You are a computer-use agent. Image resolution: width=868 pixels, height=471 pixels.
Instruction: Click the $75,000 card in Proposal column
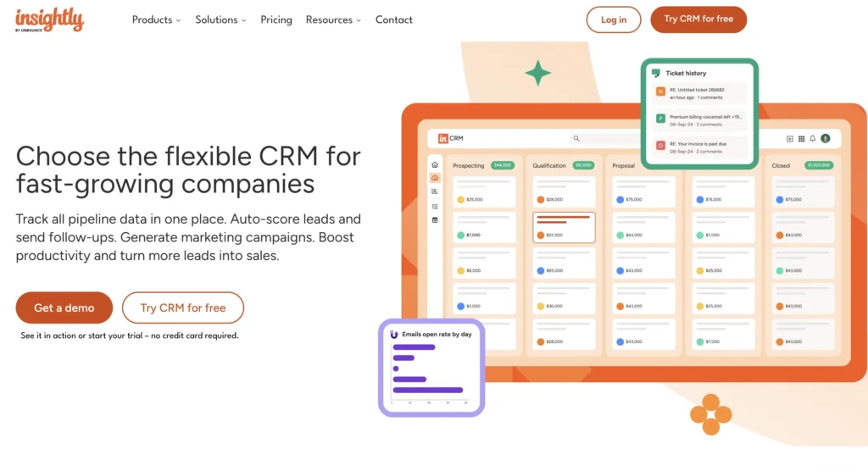644,192
